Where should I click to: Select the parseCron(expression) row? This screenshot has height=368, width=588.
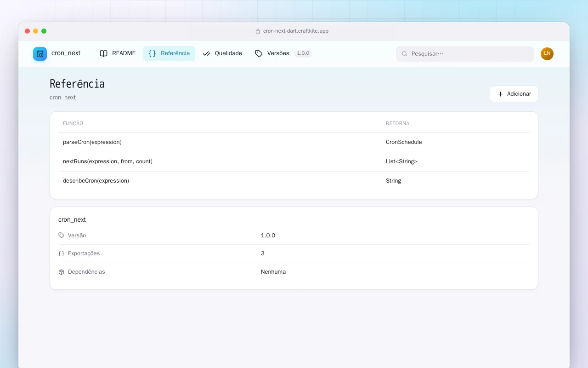tap(294, 142)
